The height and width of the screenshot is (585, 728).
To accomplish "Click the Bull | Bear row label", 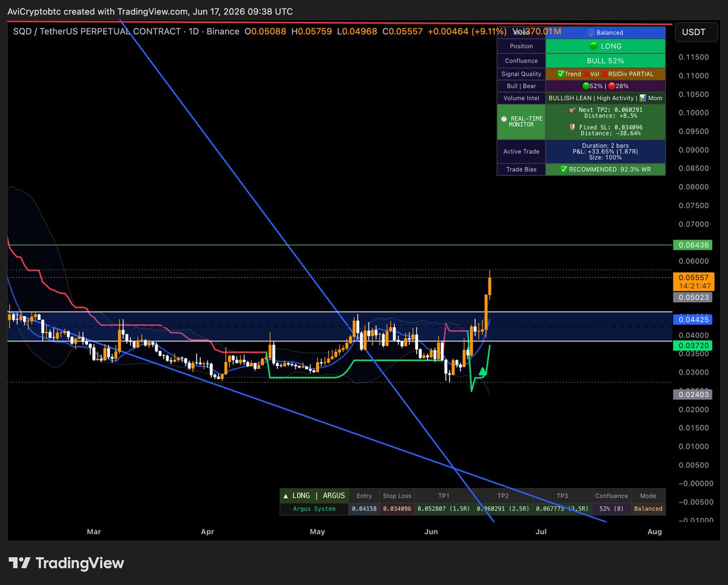I will (x=521, y=86).
